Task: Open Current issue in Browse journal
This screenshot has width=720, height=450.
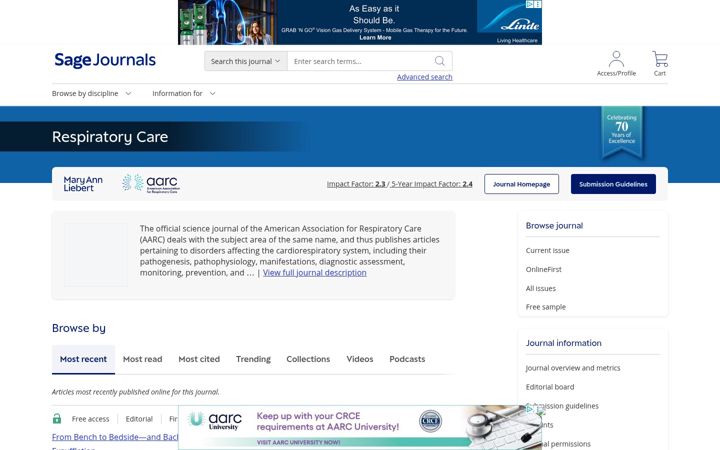Action: pyautogui.click(x=547, y=250)
